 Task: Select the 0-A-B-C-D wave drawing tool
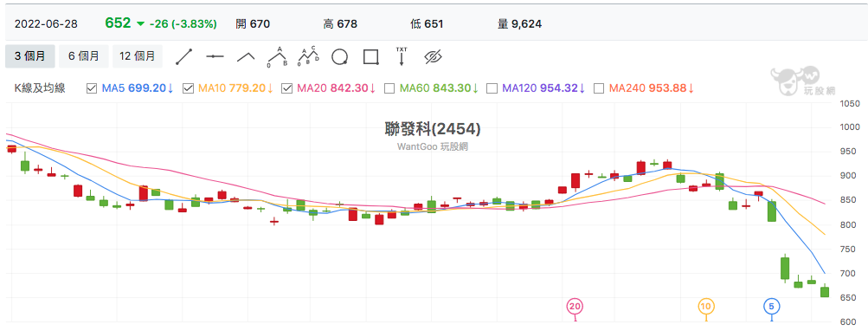(308, 56)
